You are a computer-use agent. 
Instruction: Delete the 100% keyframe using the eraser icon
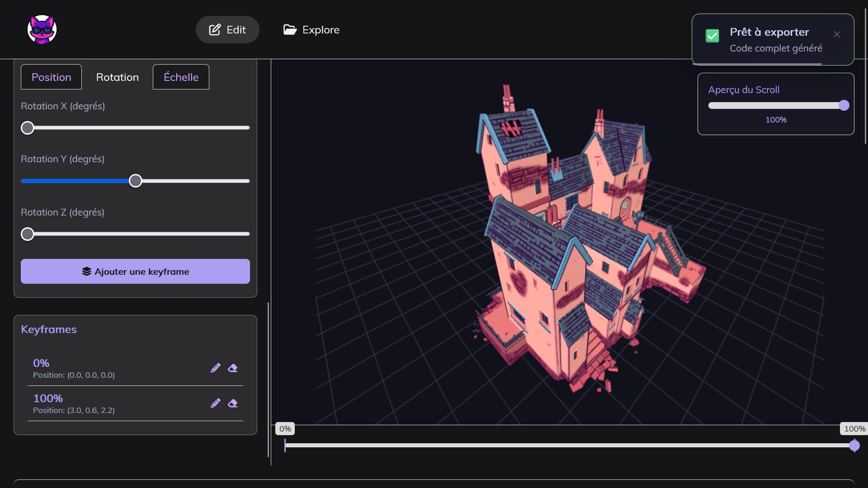point(233,404)
